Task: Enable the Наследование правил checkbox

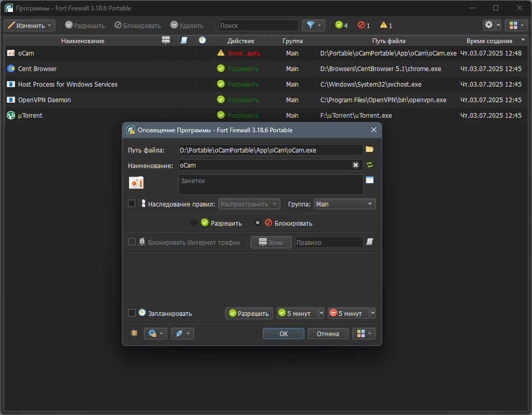Action: tap(132, 203)
